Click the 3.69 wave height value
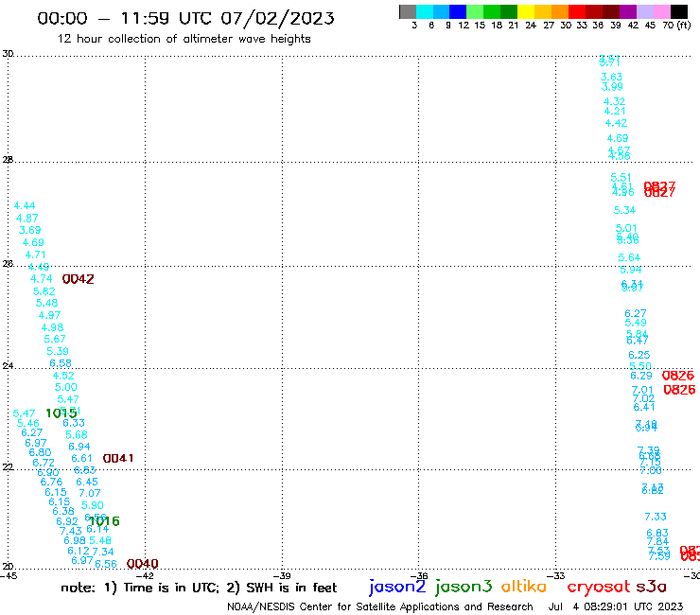700x615 pixels. click(x=30, y=230)
